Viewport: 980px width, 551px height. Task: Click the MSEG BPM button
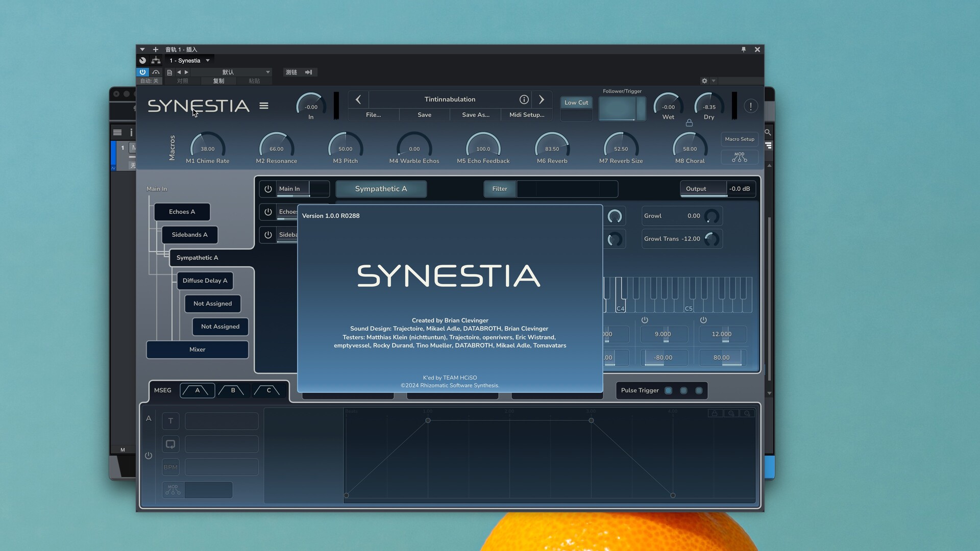click(x=170, y=467)
